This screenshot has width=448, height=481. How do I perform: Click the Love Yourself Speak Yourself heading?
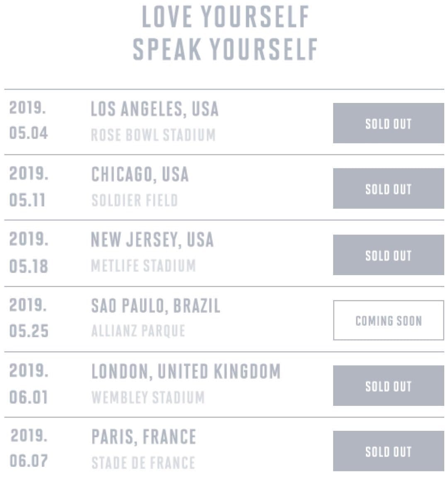coord(225,32)
